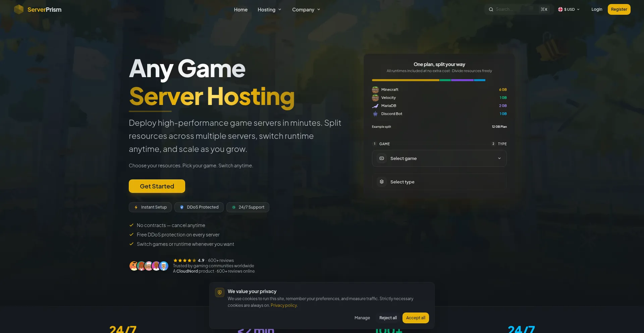Click the green Velocity segment of resource bar
Viewport: 644px width, 333px height.
click(445, 80)
